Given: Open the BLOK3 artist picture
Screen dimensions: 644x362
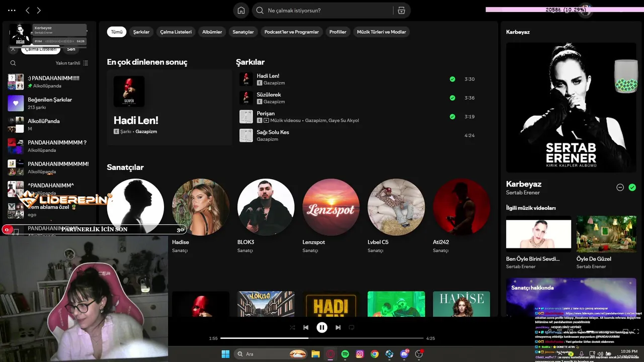Looking at the screenshot, I should [x=266, y=207].
